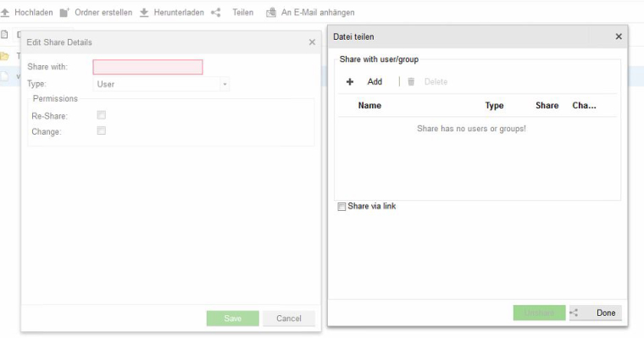The width and height of the screenshot is (644, 338).
Task: Click the An E-Mail anhängen mail icon
Action: click(271, 13)
